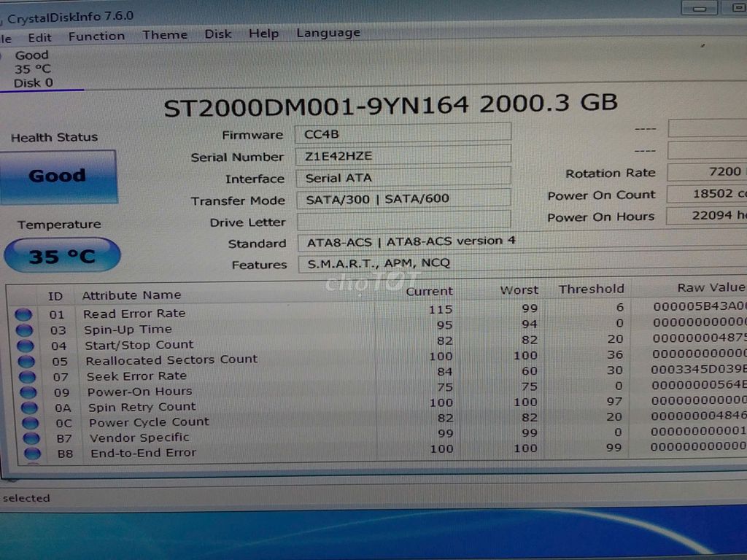Click the empty Drive Letter field

point(404,220)
